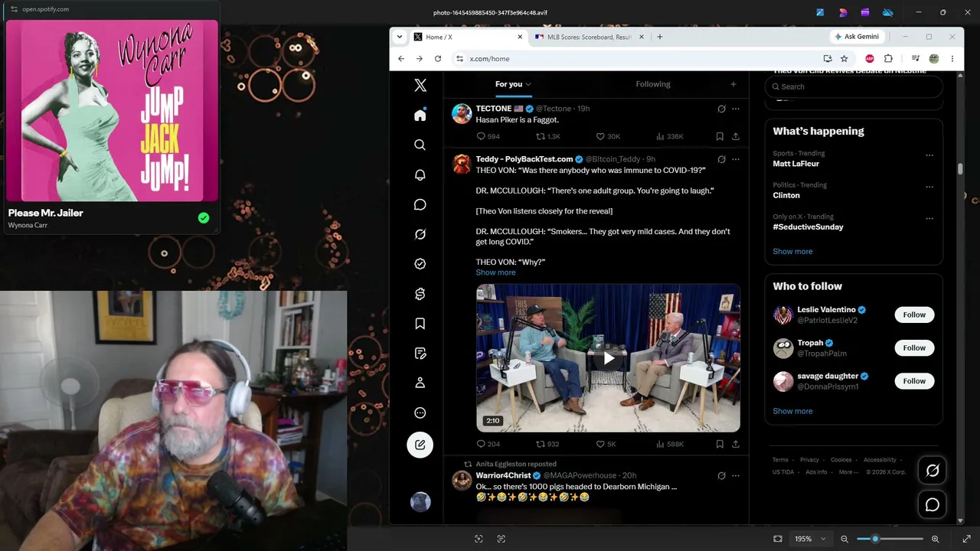The width and height of the screenshot is (980, 551).
Task: Switch to the For you timeline tab
Action: [513, 84]
